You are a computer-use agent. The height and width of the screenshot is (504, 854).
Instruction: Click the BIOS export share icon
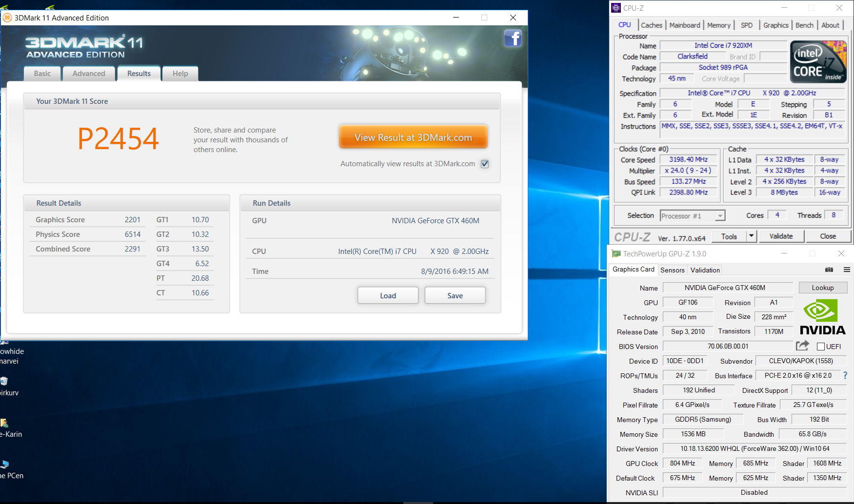click(802, 346)
